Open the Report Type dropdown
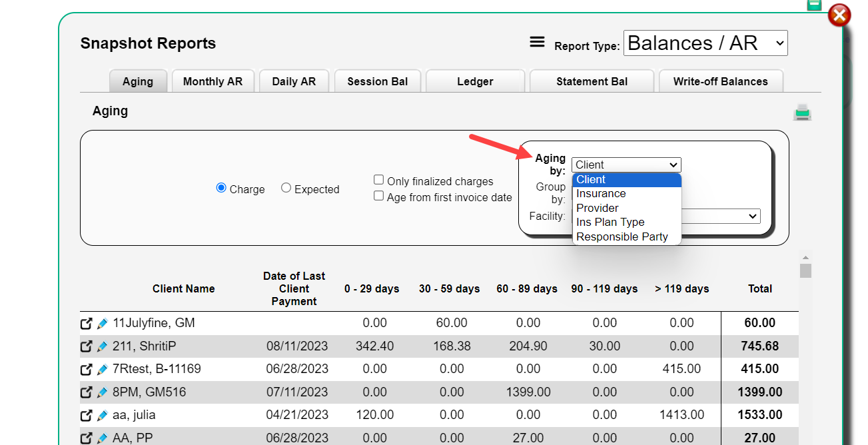Screen dimensions: 868x445 tap(705, 43)
